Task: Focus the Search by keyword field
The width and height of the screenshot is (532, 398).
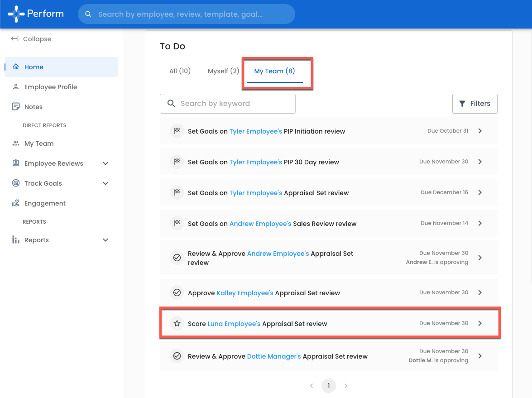Action: tap(228, 104)
